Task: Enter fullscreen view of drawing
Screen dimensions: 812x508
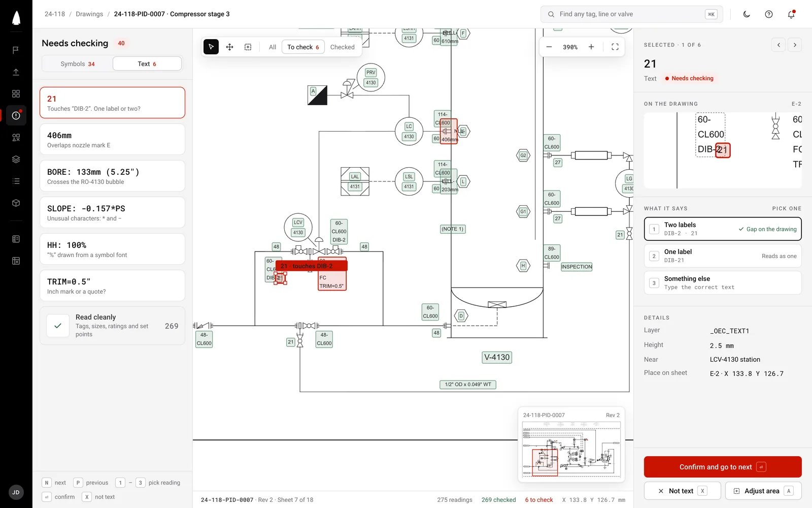Action: tap(615, 47)
